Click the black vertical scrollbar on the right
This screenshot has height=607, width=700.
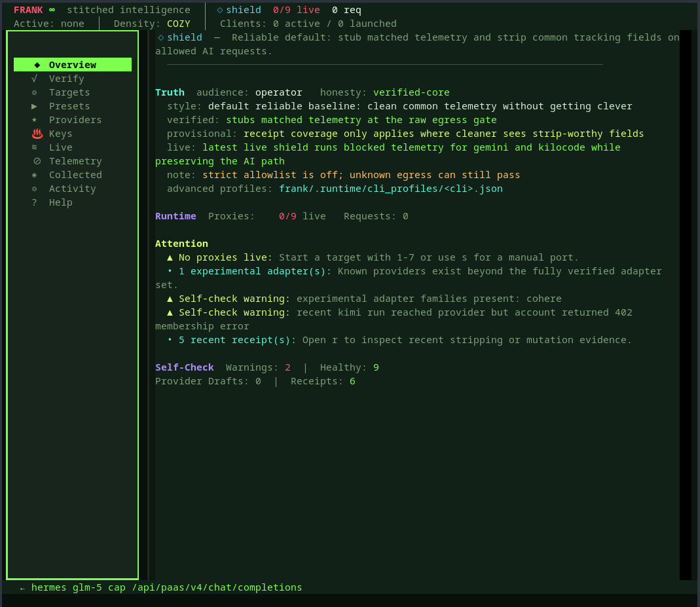coord(685,304)
